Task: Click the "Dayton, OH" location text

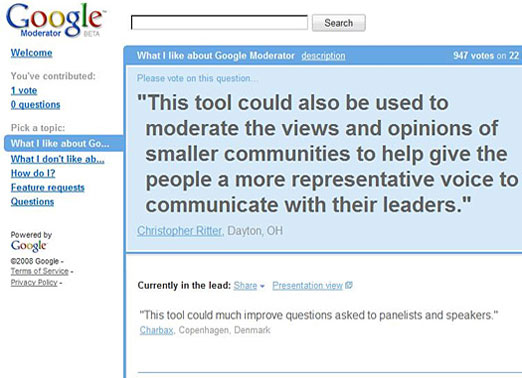Action: coord(255,231)
